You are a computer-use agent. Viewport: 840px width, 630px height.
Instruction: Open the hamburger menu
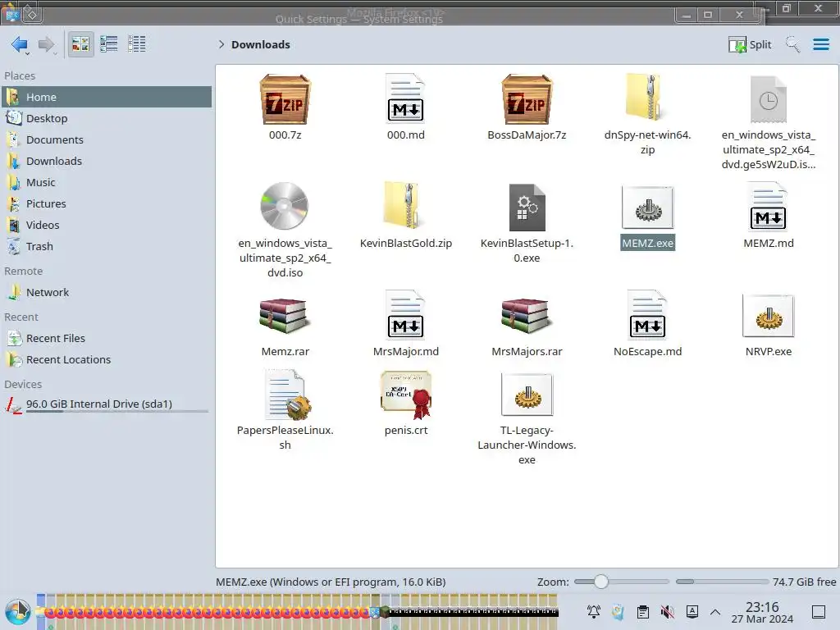point(820,44)
